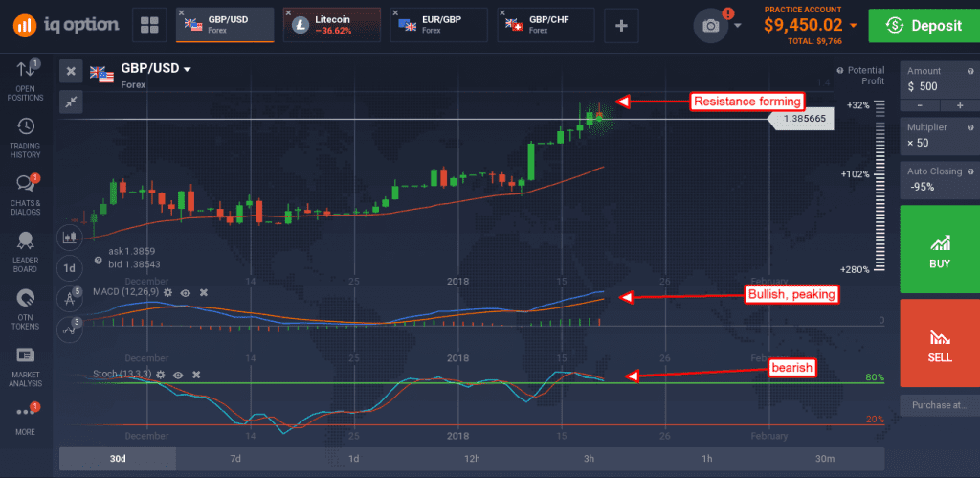Change the 1d candle interval button

(69, 268)
